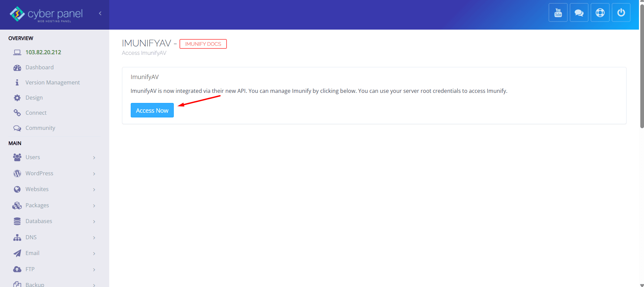Click the Design gear icon in sidebar
The width and height of the screenshot is (644, 287).
[x=17, y=98]
